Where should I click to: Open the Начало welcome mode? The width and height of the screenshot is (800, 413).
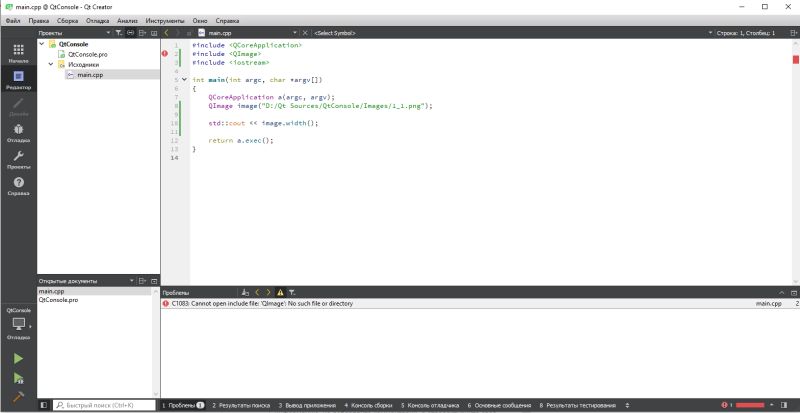point(18,53)
